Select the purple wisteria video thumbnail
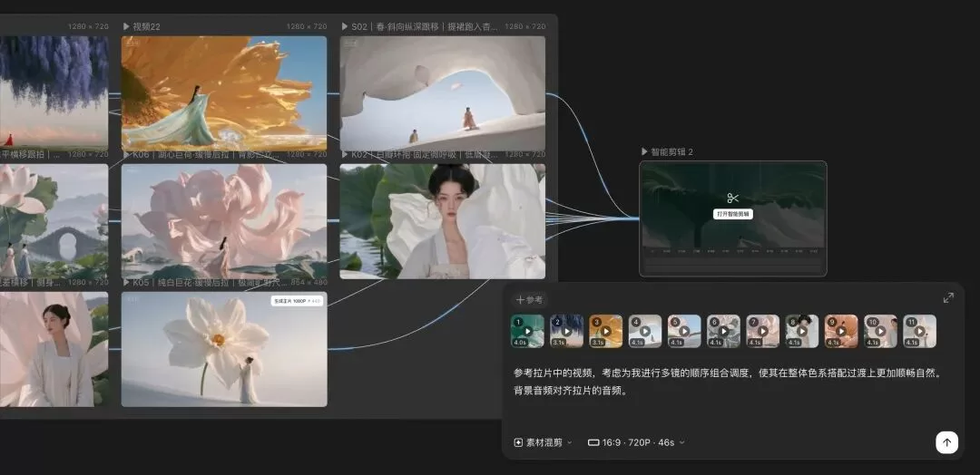980x475 pixels. pos(54,93)
